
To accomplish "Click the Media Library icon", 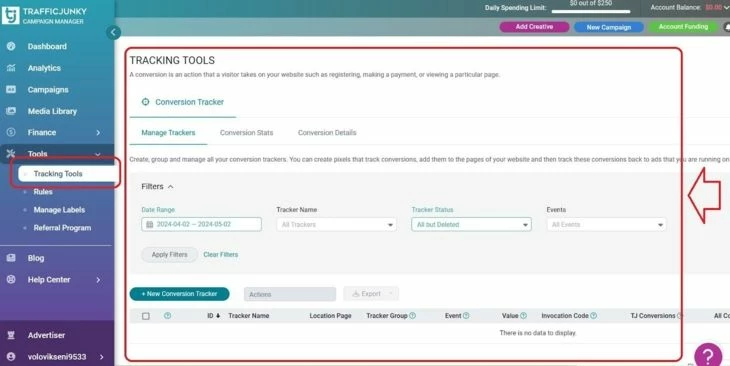I will pyautogui.click(x=11, y=111).
